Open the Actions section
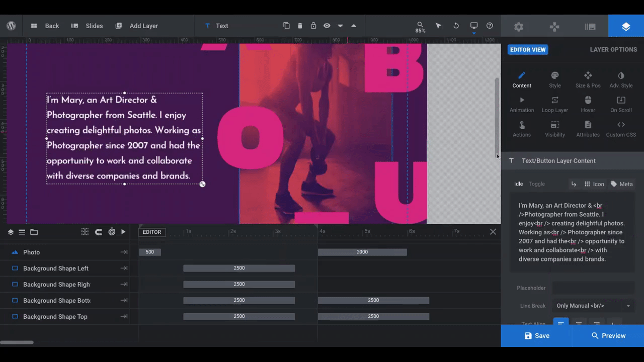The height and width of the screenshot is (362, 644). pyautogui.click(x=522, y=129)
